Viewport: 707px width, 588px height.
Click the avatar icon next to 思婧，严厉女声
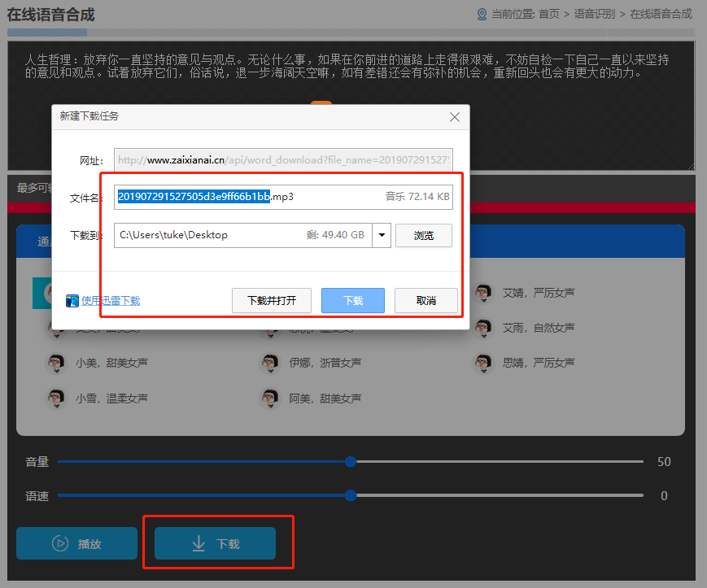pyautogui.click(x=483, y=363)
